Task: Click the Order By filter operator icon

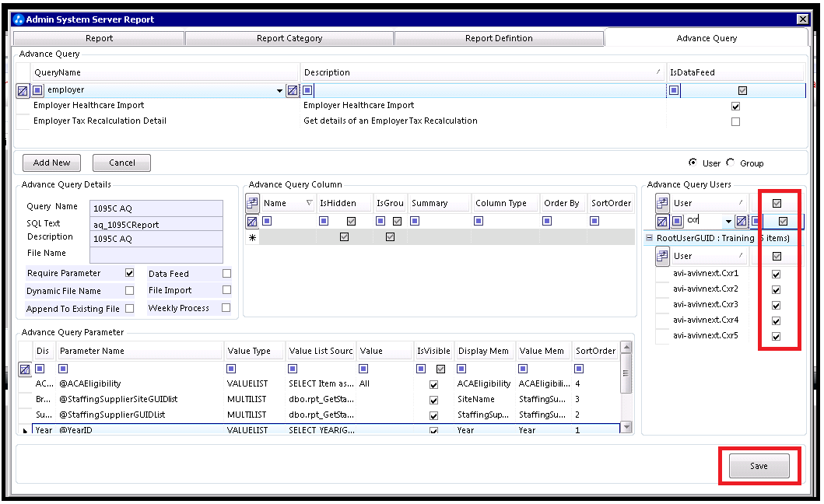Action: [x=547, y=221]
